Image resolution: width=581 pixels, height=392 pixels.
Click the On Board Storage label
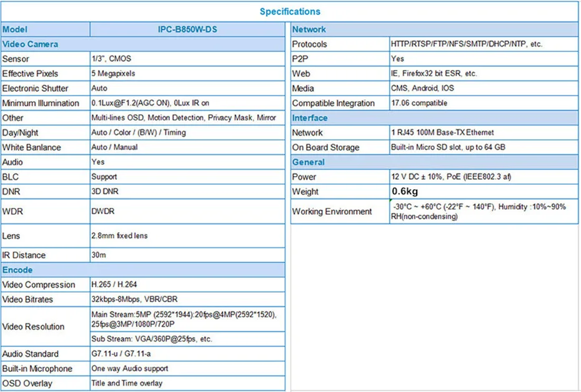(x=325, y=147)
